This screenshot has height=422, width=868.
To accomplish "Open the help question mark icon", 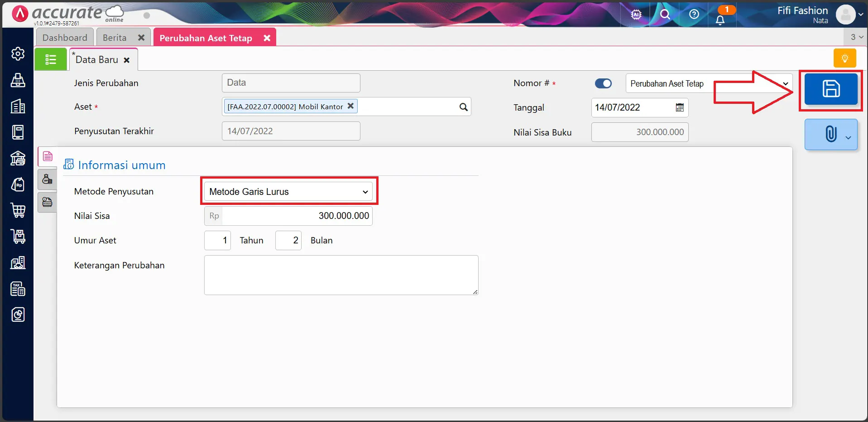I will click(694, 15).
